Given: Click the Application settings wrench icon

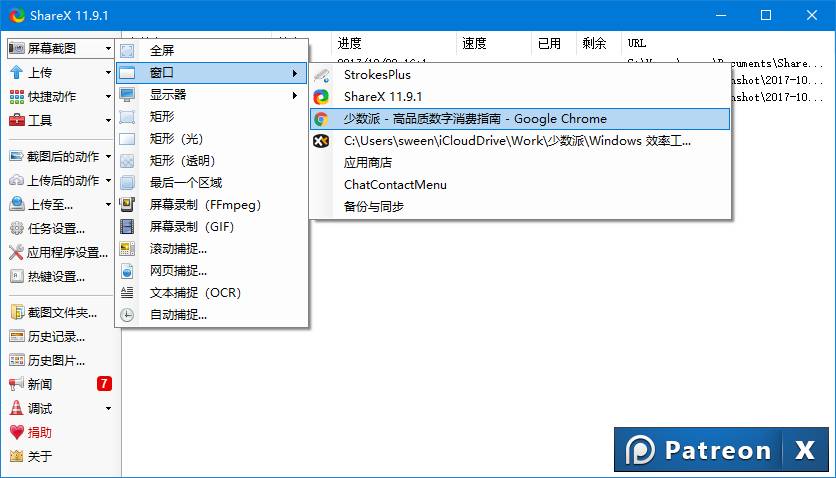Looking at the screenshot, I should pos(17,253).
